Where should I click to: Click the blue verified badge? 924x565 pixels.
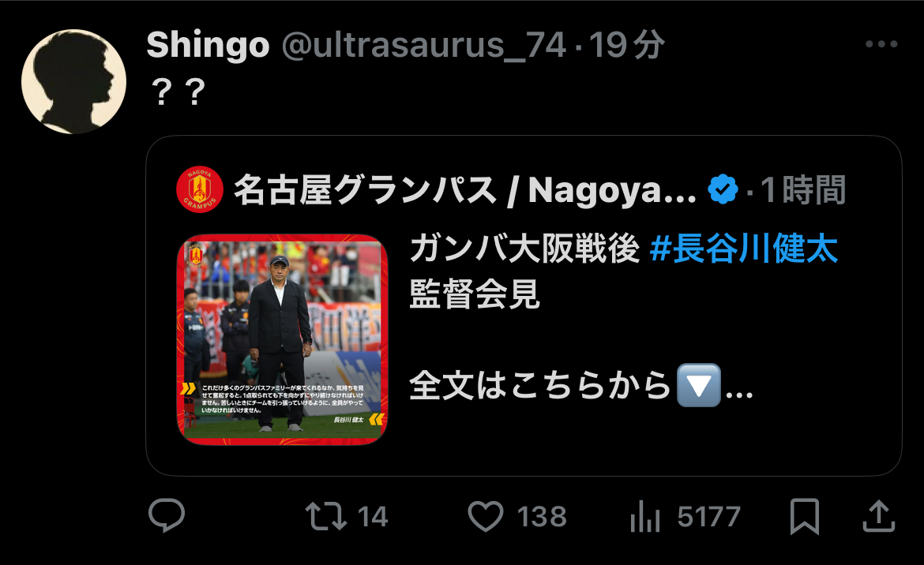[x=723, y=189]
